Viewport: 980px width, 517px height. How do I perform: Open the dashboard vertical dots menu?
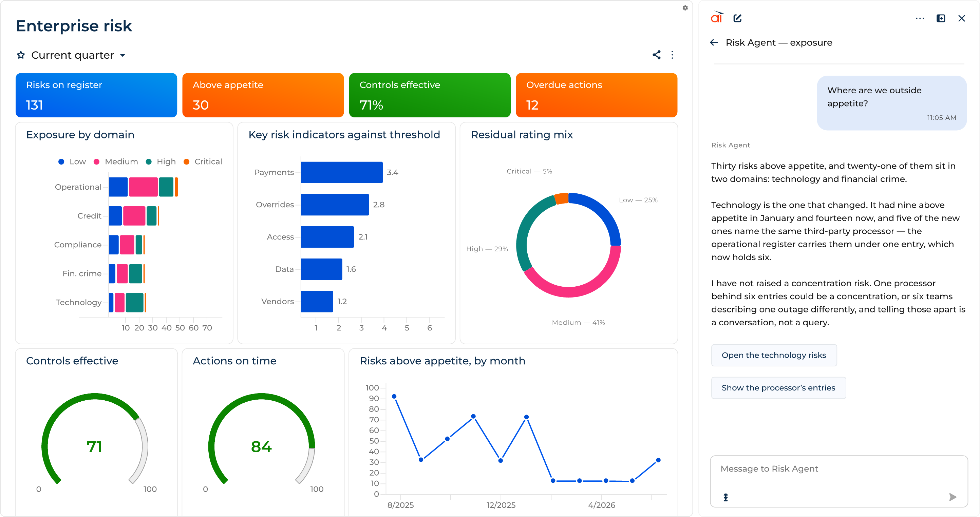click(672, 55)
